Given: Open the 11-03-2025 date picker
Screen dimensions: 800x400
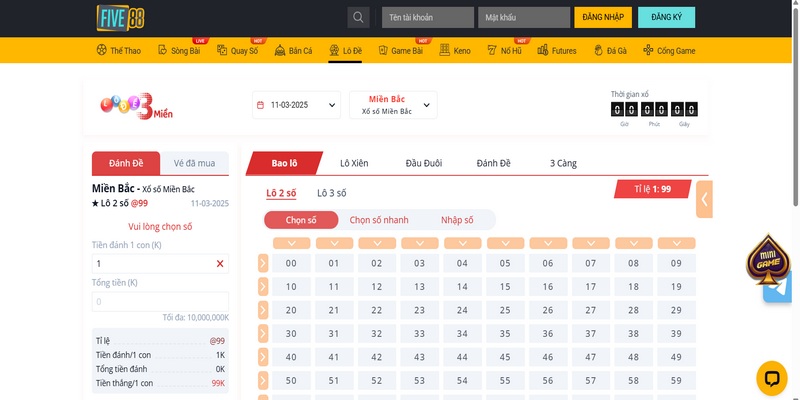Looking at the screenshot, I should tap(296, 104).
